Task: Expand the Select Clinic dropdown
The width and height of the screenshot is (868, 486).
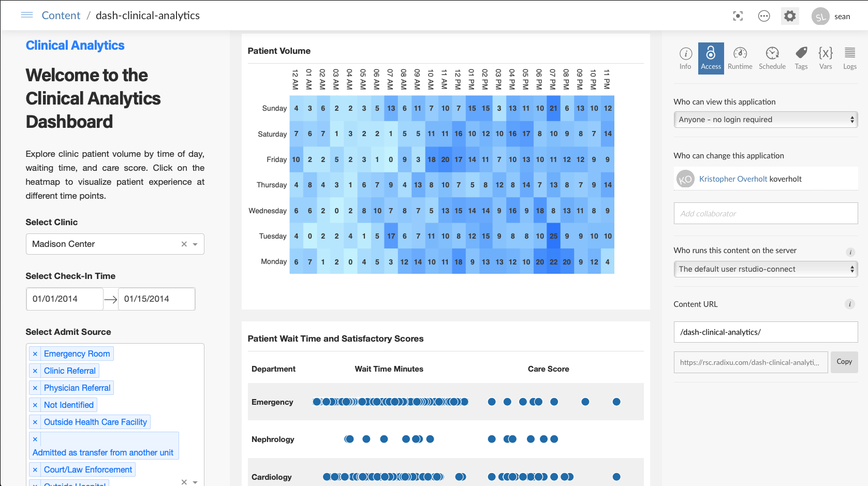Action: [x=195, y=244]
